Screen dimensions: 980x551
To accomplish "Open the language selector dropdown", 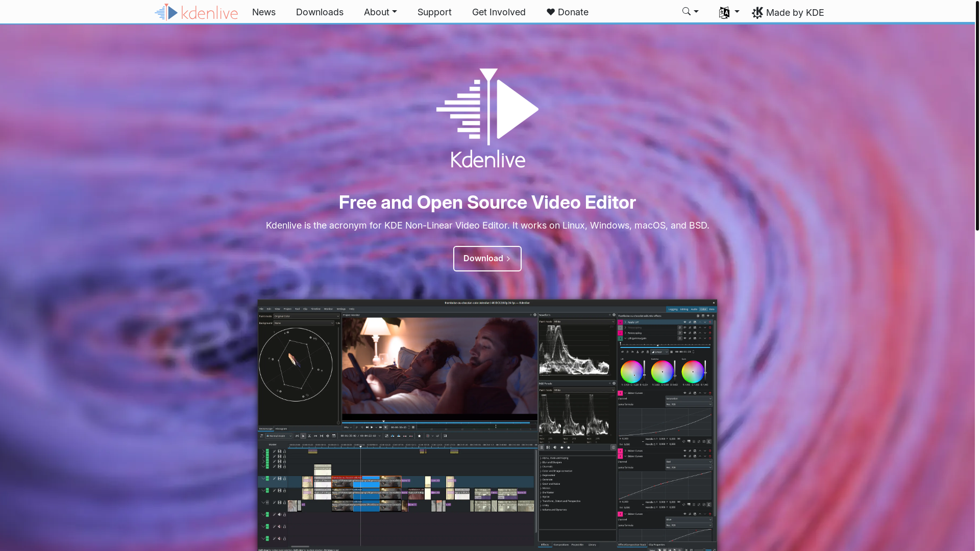I will click(729, 12).
